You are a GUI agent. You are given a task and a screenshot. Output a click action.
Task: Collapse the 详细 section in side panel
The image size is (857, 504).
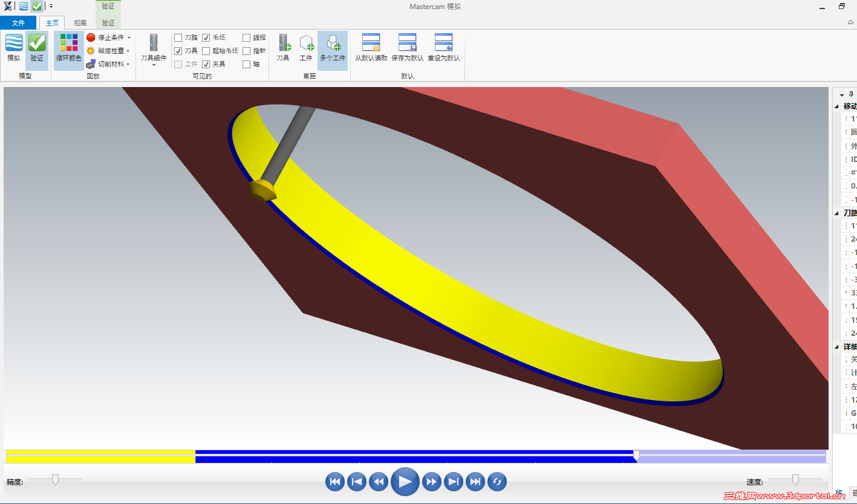837,347
